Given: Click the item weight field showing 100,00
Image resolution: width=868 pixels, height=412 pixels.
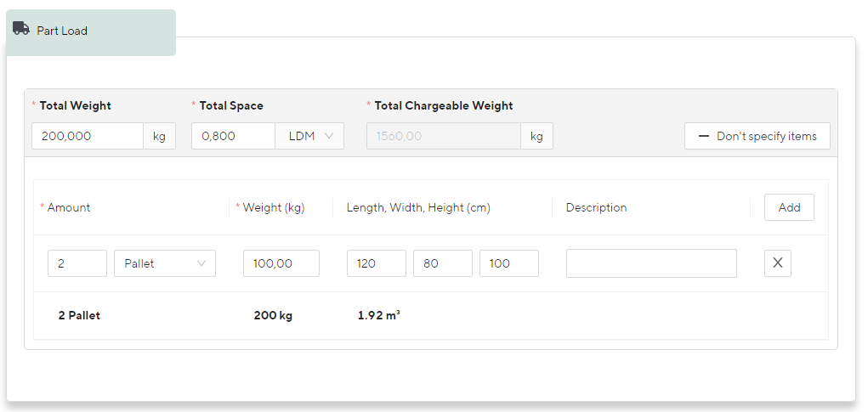Looking at the screenshot, I should tap(281, 263).
